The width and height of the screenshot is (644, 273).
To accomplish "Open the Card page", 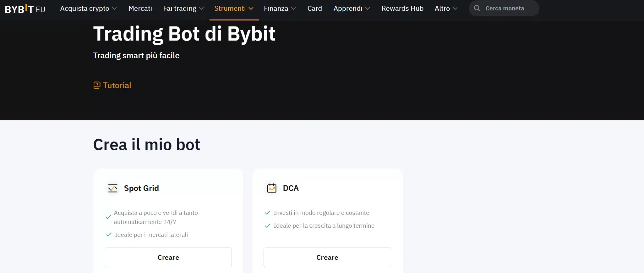I will pos(315,8).
